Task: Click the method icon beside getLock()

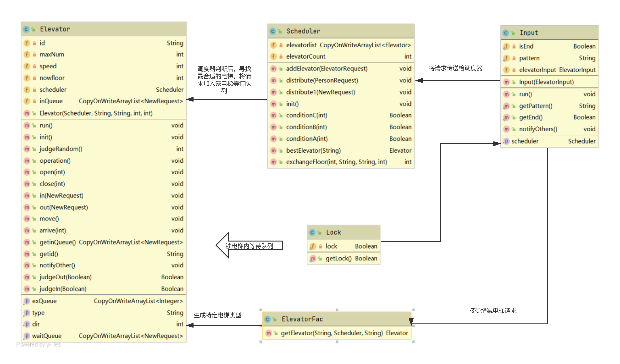Action: pyautogui.click(x=313, y=259)
